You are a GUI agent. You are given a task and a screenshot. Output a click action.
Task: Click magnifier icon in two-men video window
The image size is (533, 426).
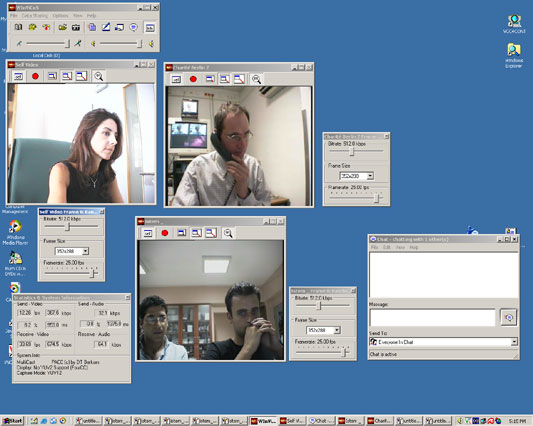(228, 233)
